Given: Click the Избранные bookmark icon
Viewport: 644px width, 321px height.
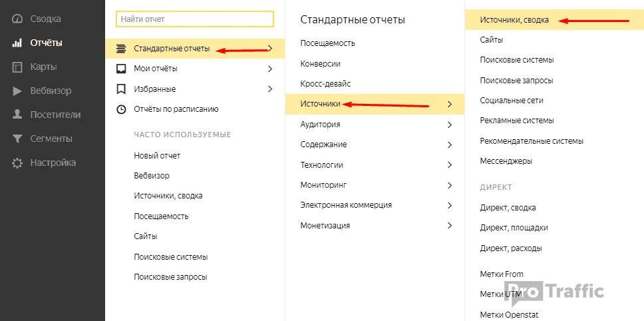Looking at the screenshot, I should pyautogui.click(x=121, y=89).
